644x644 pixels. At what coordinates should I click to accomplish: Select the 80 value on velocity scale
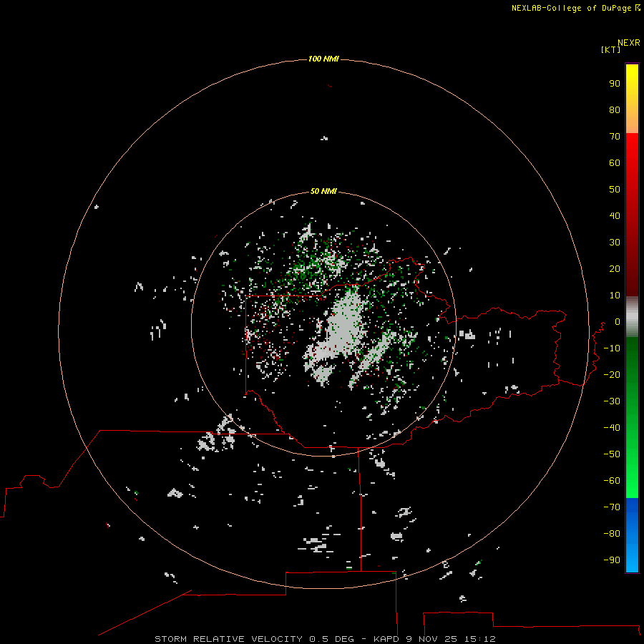point(615,109)
